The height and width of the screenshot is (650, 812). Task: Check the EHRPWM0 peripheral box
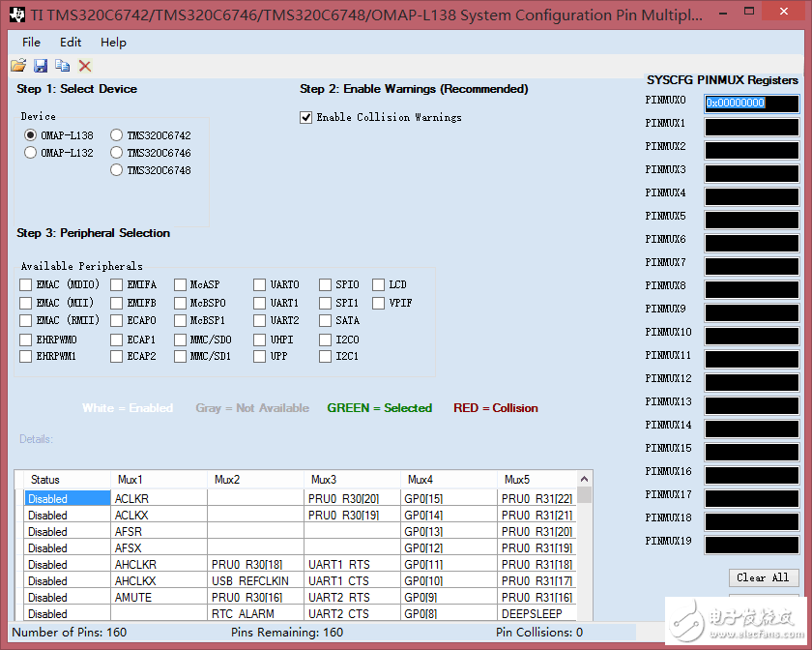25,340
